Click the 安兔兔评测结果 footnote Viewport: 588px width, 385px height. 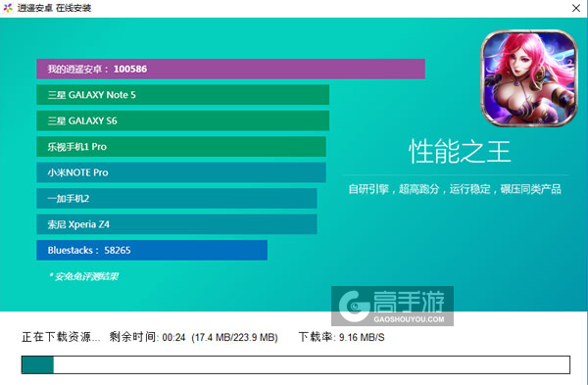[84, 276]
